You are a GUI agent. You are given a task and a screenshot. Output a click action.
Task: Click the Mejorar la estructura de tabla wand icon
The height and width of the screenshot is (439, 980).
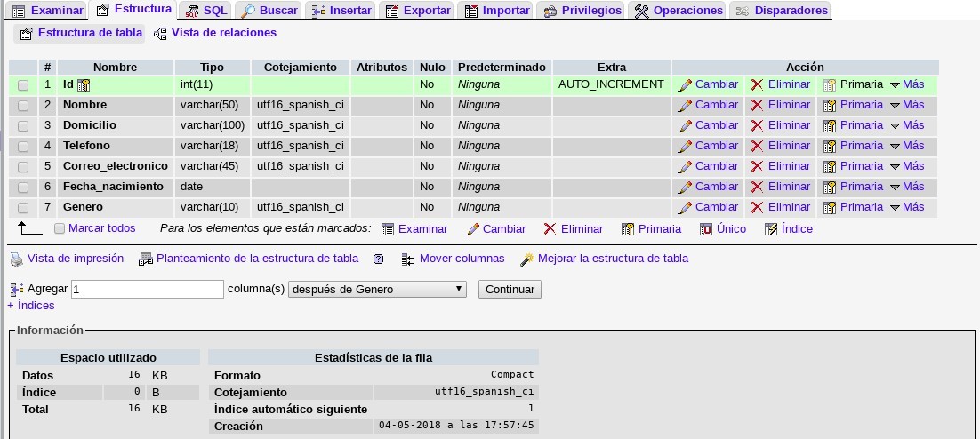[526, 259]
